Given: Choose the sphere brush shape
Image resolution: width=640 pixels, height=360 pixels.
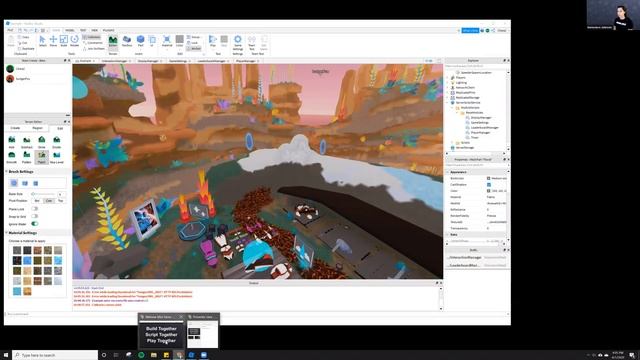Looking at the screenshot, I should 14,183.
